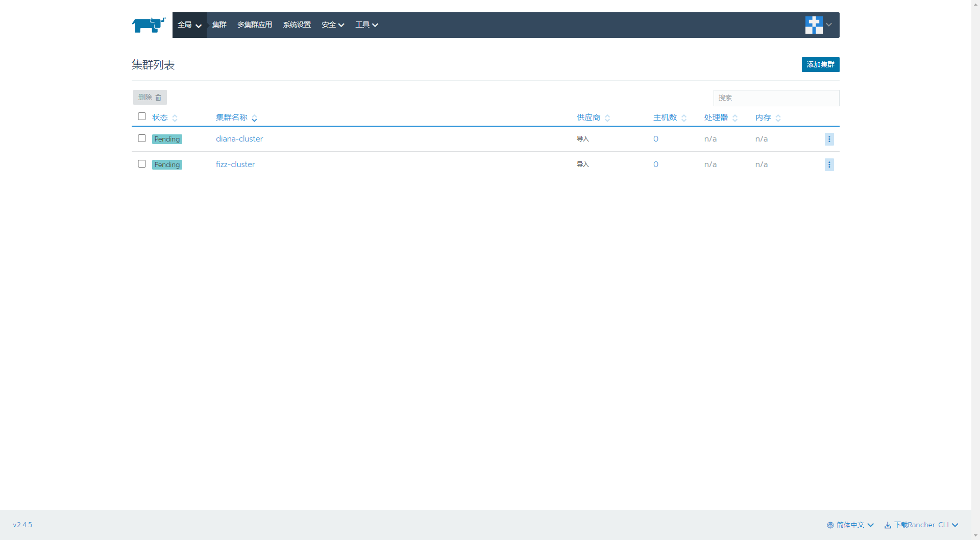The height and width of the screenshot is (540, 980).
Task: Sort by 主机数 column arrows
Action: [x=684, y=118]
